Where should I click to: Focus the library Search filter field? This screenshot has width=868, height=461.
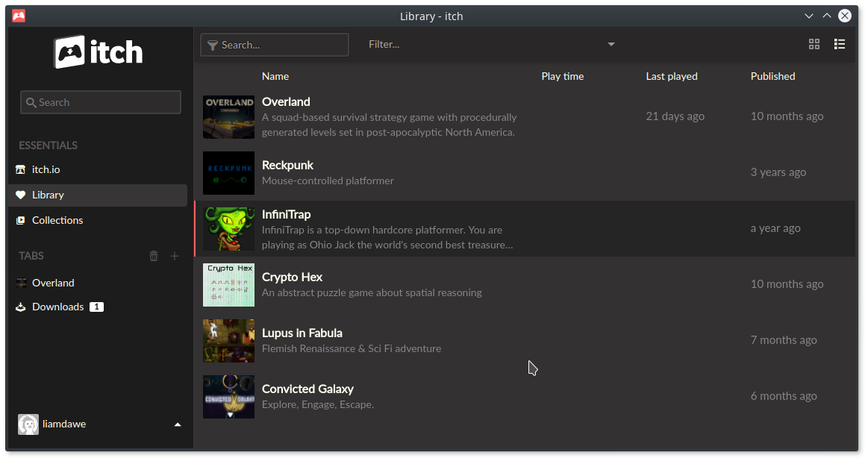pos(275,45)
